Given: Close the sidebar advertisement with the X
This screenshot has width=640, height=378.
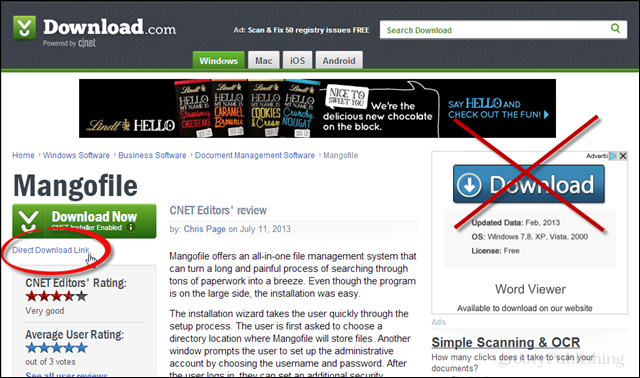Looking at the screenshot, I should click(623, 156).
